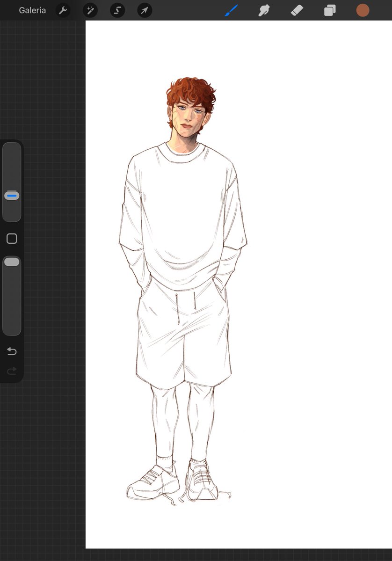Open the active color swatch picker
The width and height of the screenshot is (392, 561).
pos(363,10)
